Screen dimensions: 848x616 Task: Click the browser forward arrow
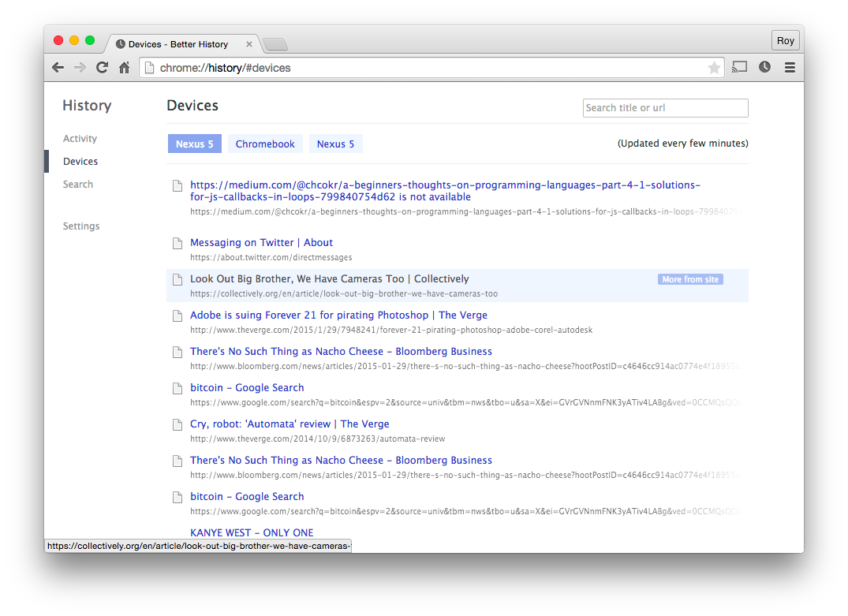(x=80, y=68)
